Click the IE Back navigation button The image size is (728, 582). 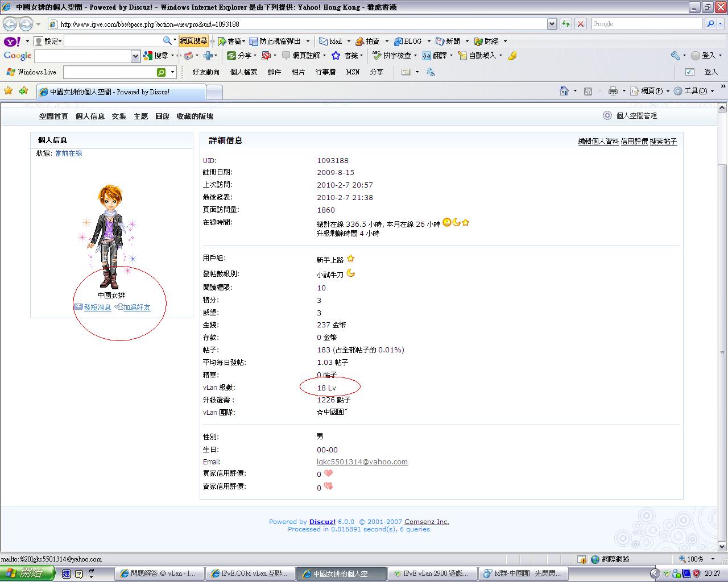pos(10,24)
